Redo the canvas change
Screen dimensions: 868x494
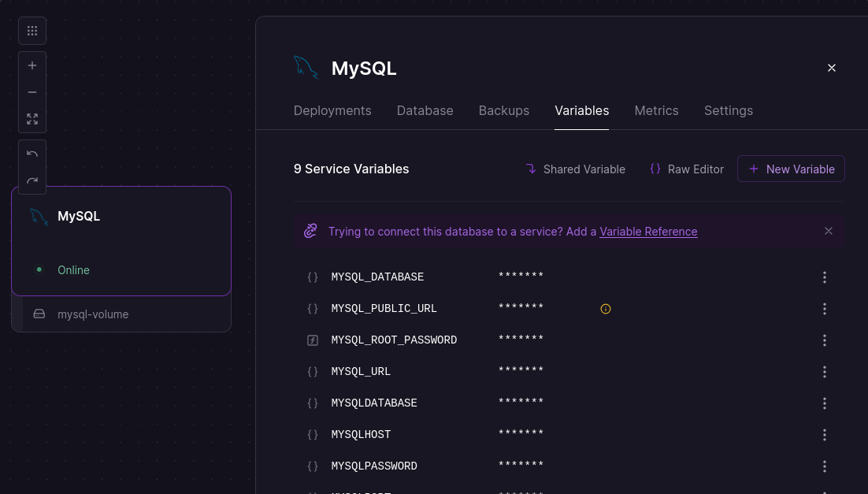pos(32,180)
